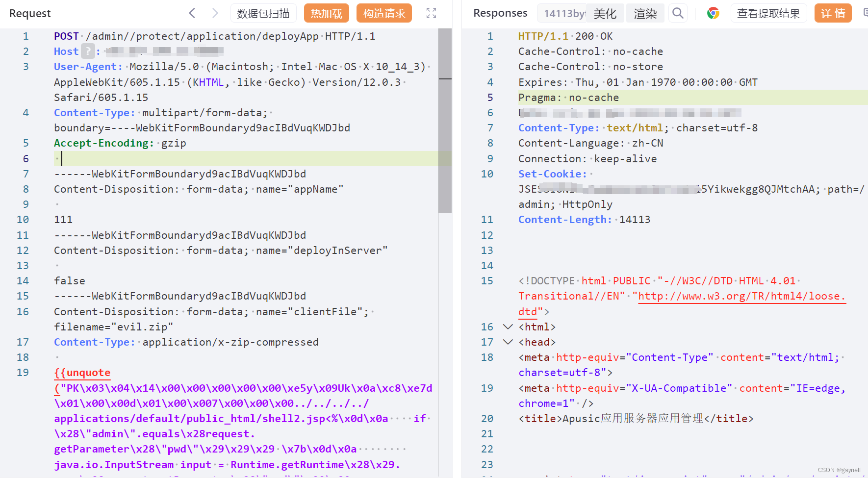The height and width of the screenshot is (478, 868).
Task: Click the POST deployApp request line
Action: 214,36
